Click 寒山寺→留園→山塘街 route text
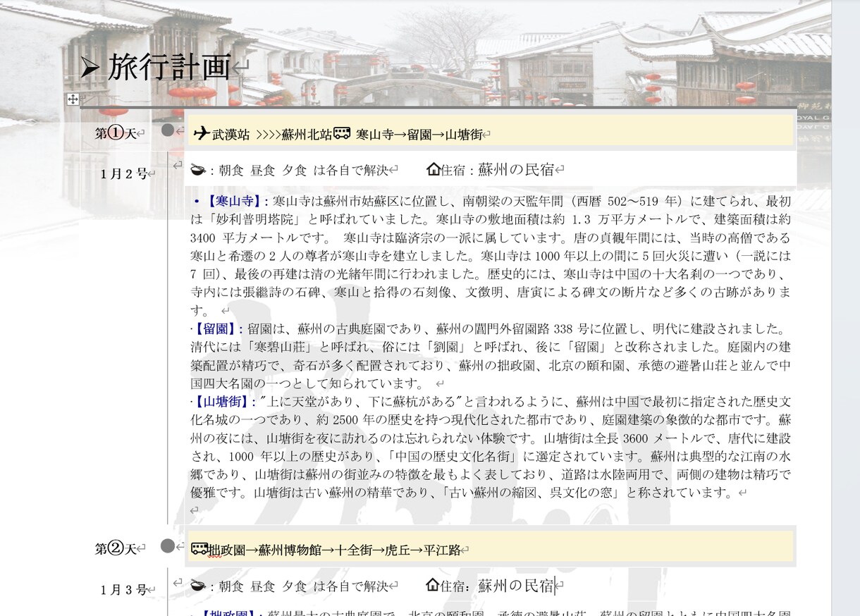The image size is (860, 616). [419, 134]
